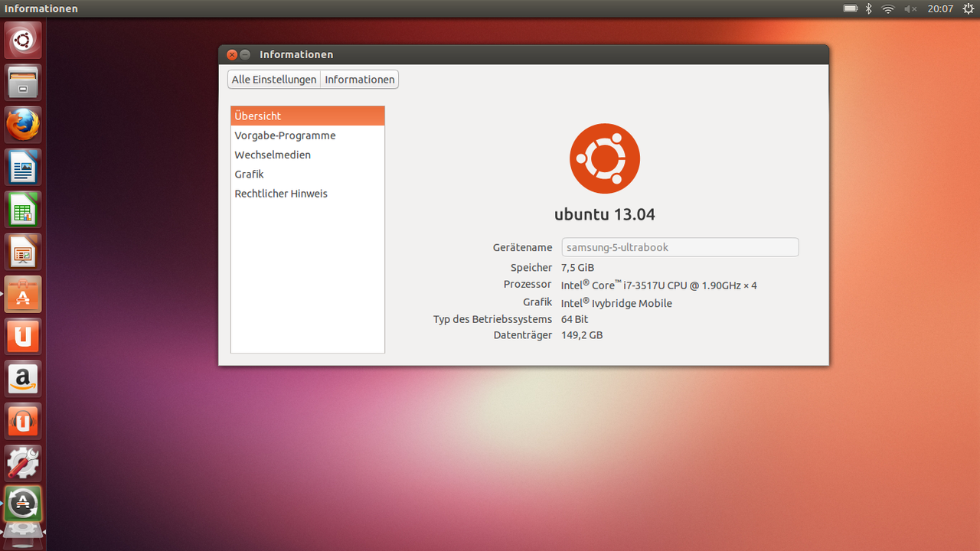This screenshot has width=980, height=551.
Task: Open the Files manager in launcher
Action: click(23, 82)
